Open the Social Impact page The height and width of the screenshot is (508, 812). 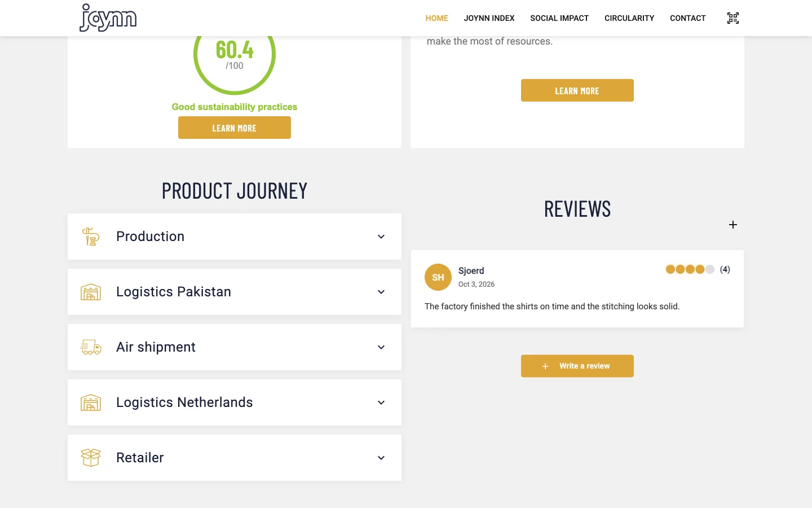click(559, 18)
